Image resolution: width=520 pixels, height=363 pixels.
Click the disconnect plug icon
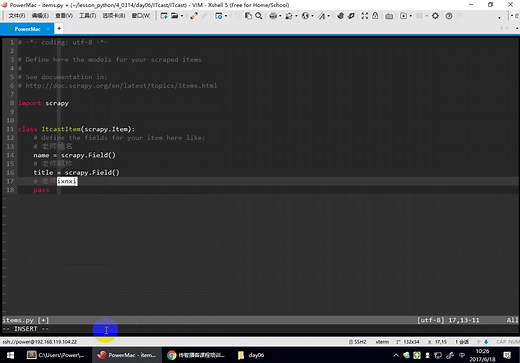(194, 16)
